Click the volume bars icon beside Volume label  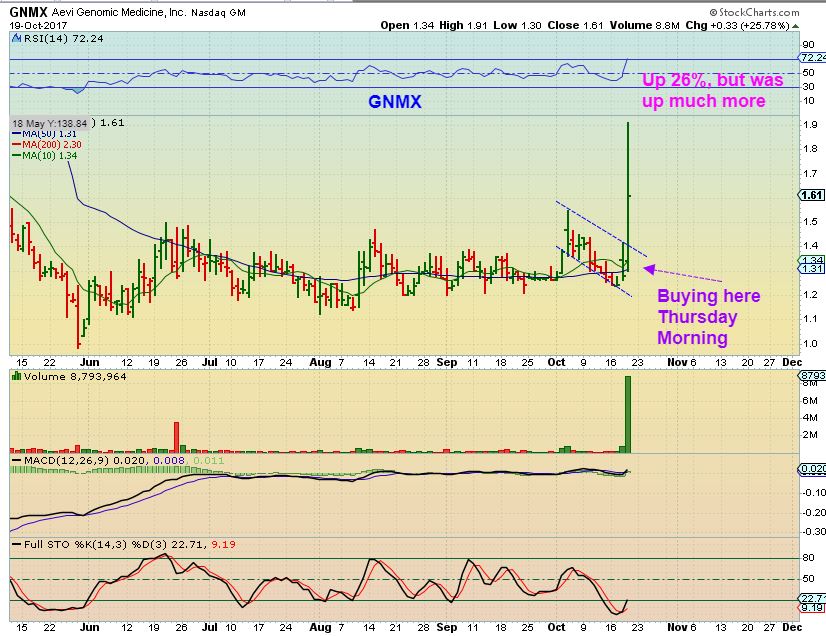pyautogui.click(x=16, y=376)
